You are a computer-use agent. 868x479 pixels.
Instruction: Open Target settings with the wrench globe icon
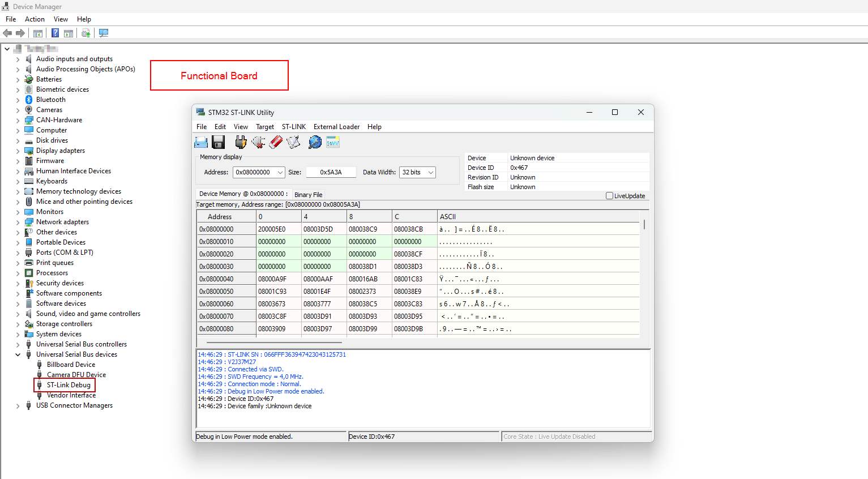pos(314,142)
